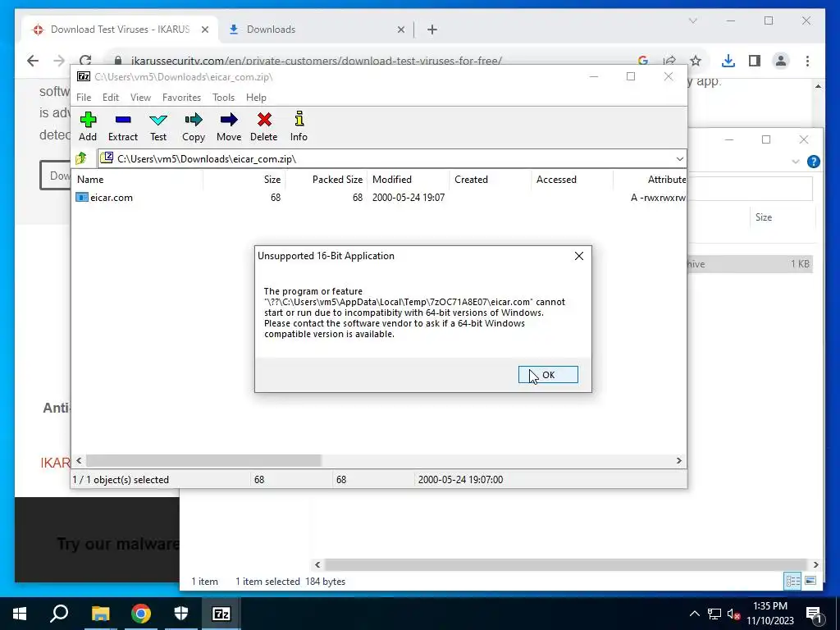Click the 7-Zip taskbar icon

[x=221, y=614]
